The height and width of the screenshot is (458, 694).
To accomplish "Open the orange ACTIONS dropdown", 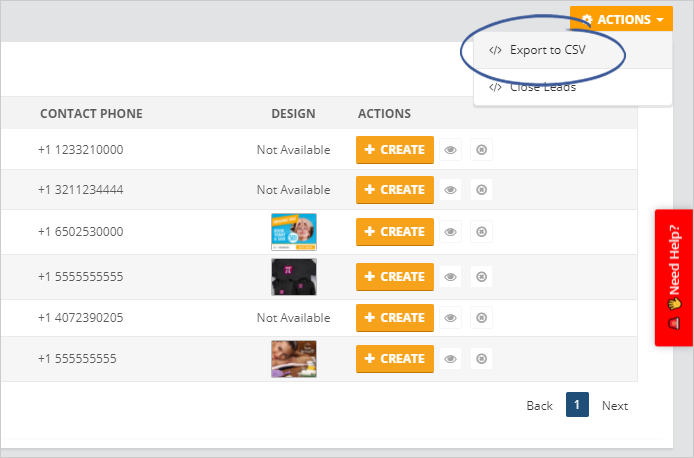I will pos(622,20).
